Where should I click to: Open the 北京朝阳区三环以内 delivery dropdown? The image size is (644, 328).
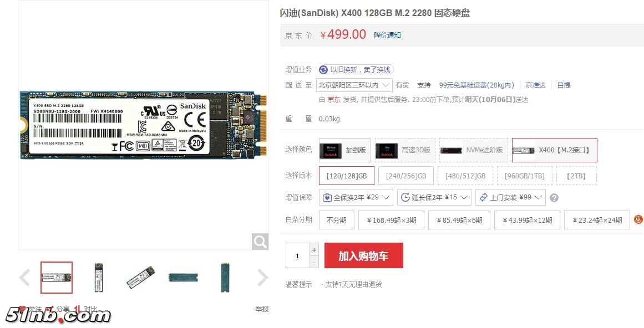tap(354, 85)
